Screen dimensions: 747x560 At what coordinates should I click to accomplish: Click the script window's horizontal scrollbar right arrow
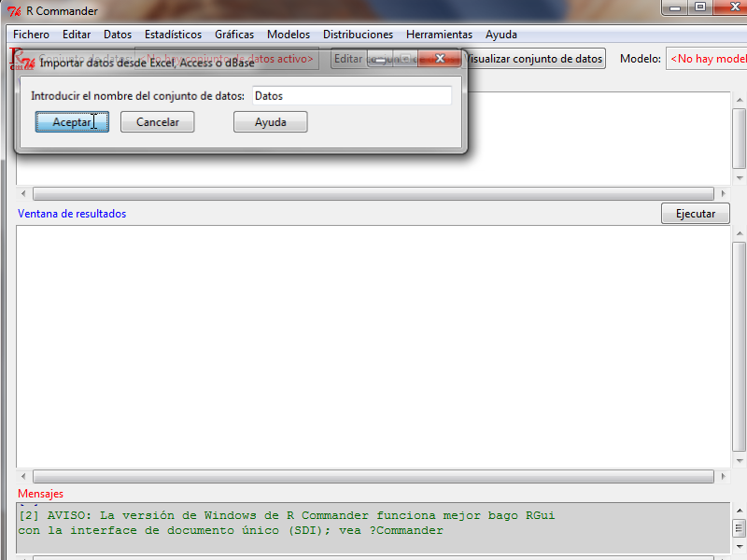(722, 194)
